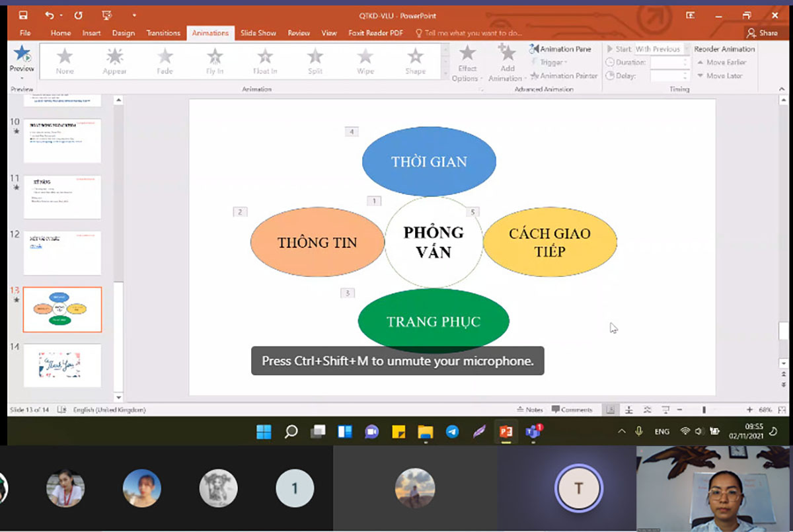Open Customize Quick Access Toolbar arrow
The image size is (793, 532).
coord(134,15)
